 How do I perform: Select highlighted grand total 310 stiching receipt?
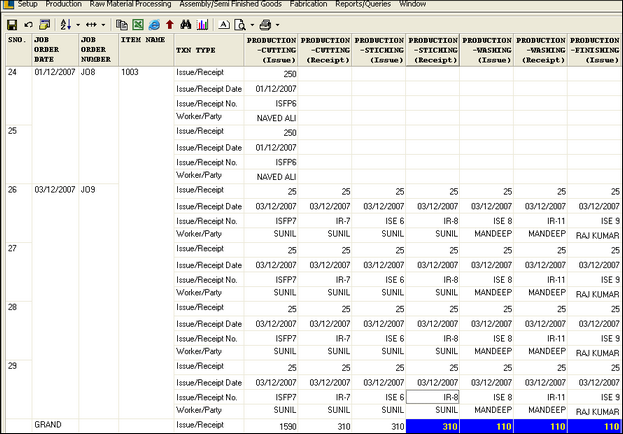click(433, 426)
